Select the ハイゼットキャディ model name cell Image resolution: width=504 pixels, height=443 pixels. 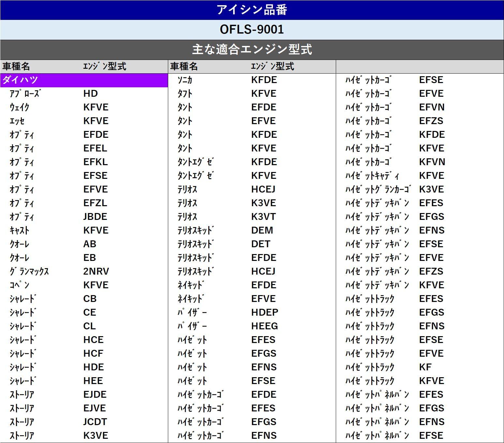coord(372,176)
